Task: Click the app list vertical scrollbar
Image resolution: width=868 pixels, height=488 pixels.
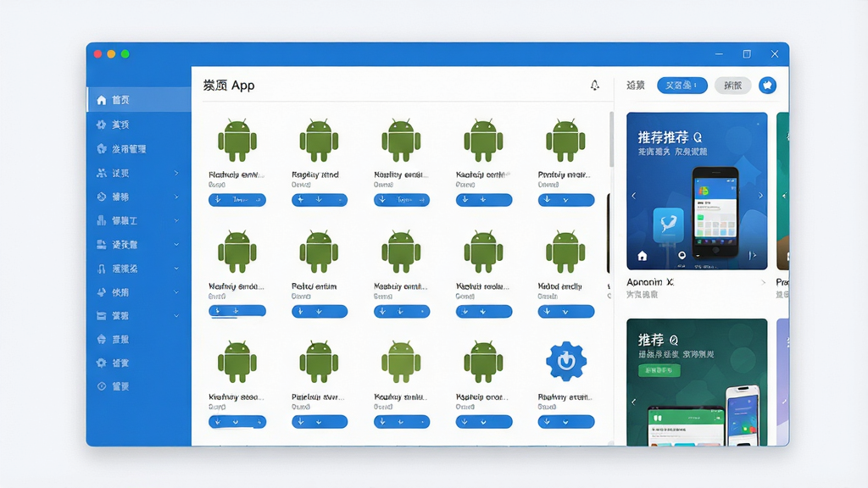Action: pos(611,140)
